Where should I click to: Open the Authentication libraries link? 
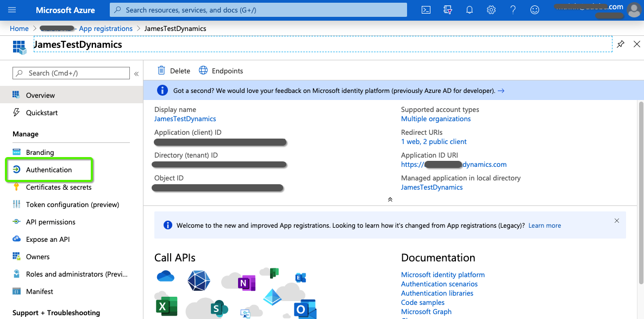(437, 293)
